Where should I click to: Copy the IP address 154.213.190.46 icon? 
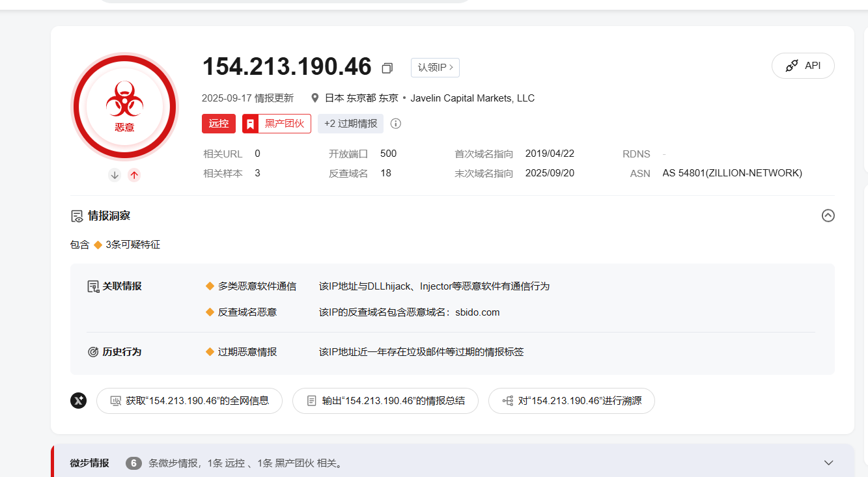point(387,68)
